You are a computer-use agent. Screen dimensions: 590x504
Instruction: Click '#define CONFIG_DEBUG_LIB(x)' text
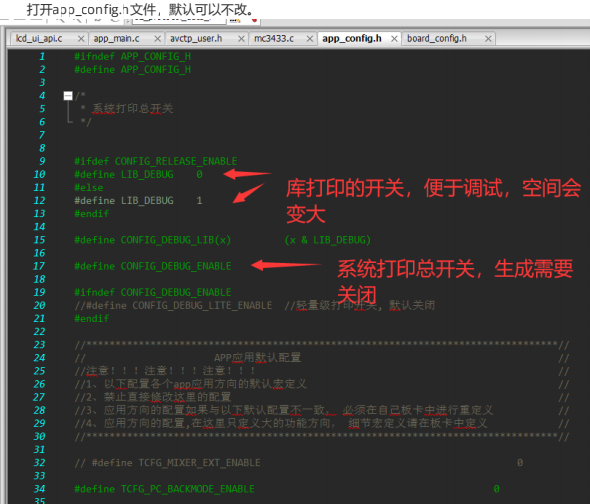(x=153, y=240)
